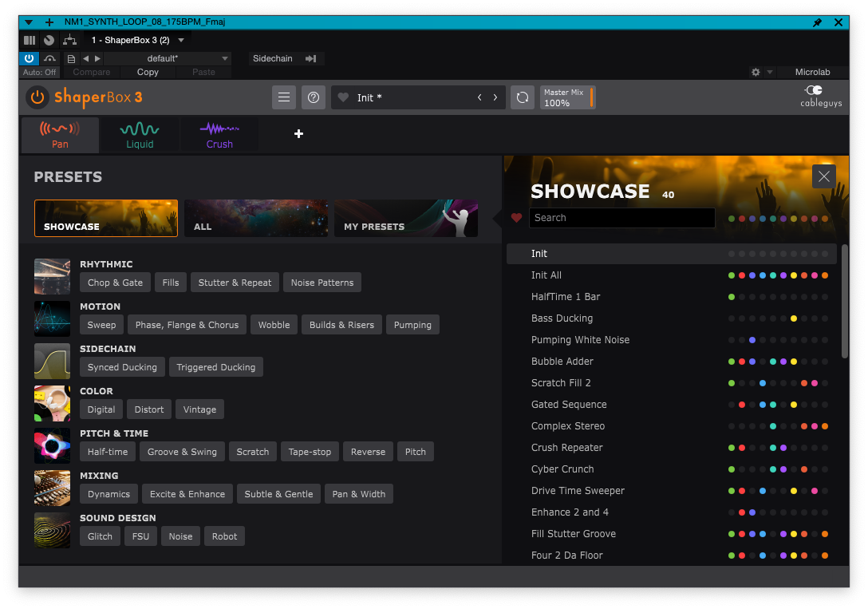The height and width of the screenshot is (609, 868).
Task: Load the Scratch Fill 2 preset
Action: [672, 383]
